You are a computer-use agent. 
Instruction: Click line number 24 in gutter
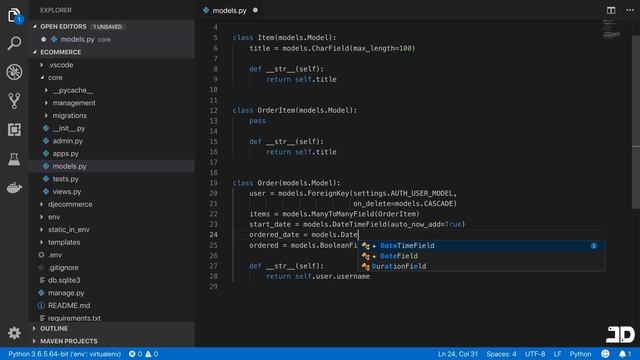(x=213, y=235)
